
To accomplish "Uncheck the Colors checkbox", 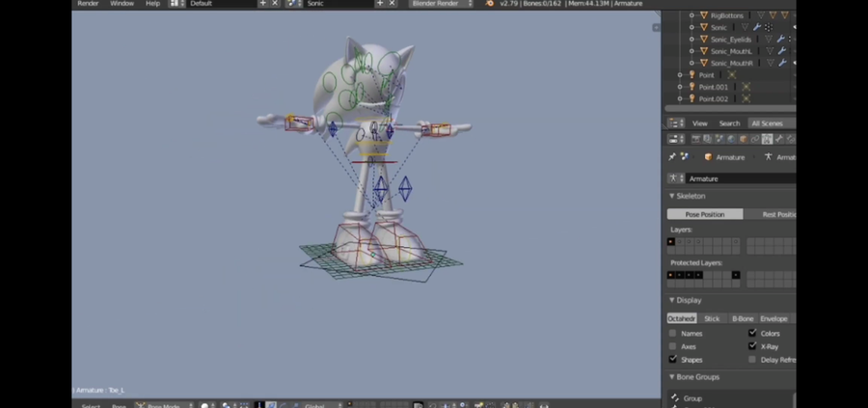I will (x=751, y=334).
